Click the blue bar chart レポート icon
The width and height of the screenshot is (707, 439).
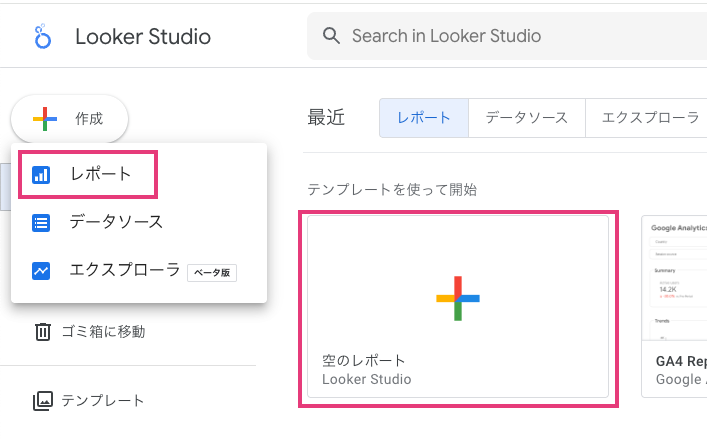41,175
